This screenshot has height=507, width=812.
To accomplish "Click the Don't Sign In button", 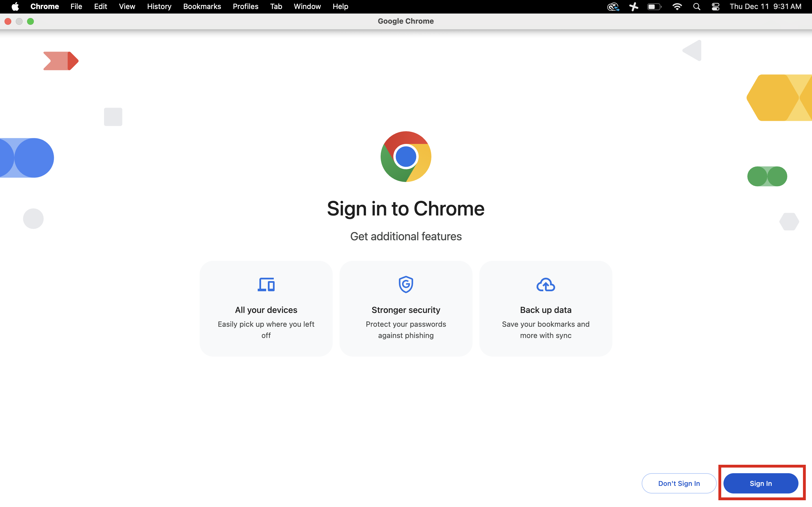I will click(x=679, y=483).
